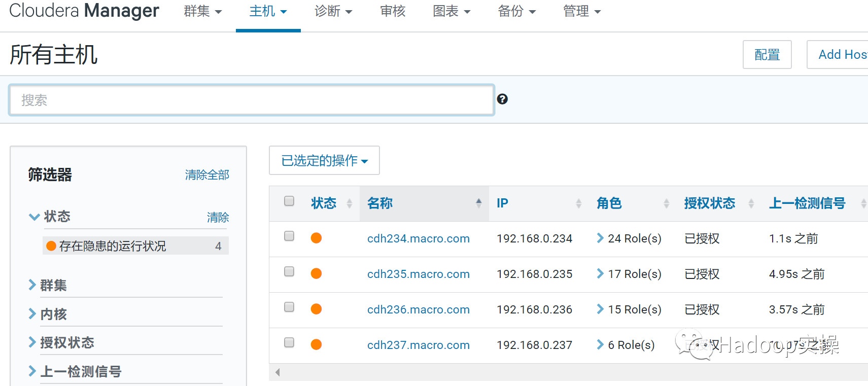Screen dimensions: 868x386
Task: Open the 备份 menu
Action: pyautogui.click(x=517, y=11)
